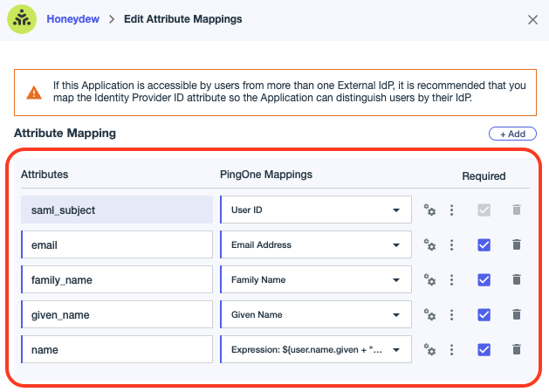549x392 pixels.
Task: Open the three-dot menu for name row
Action: tap(451, 349)
